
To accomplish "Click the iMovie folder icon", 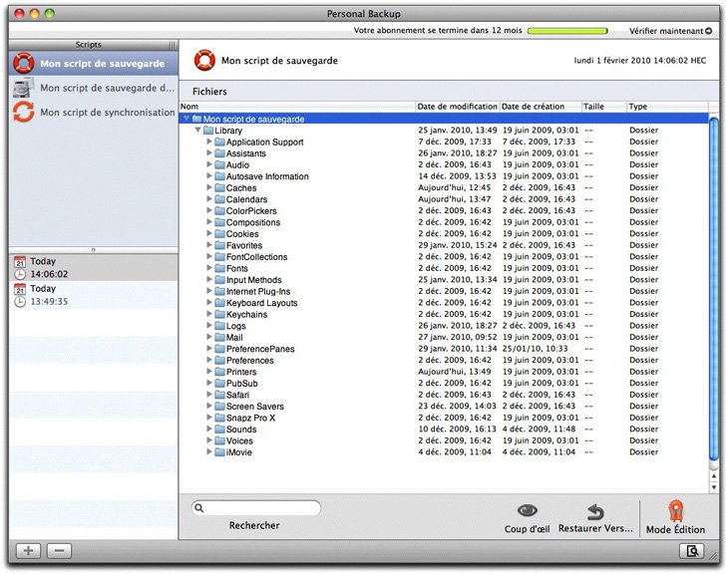I will [220, 452].
